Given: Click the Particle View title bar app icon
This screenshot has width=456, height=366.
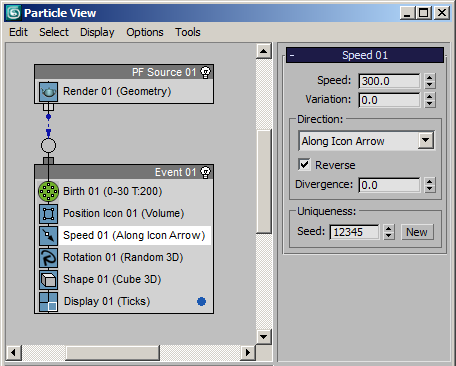Looking at the screenshot, I should click(14, 13).
